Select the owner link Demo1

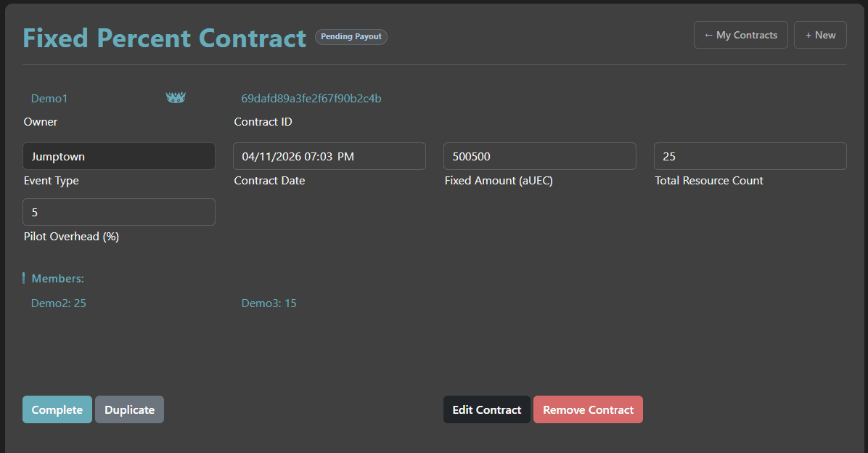(49, 98)
